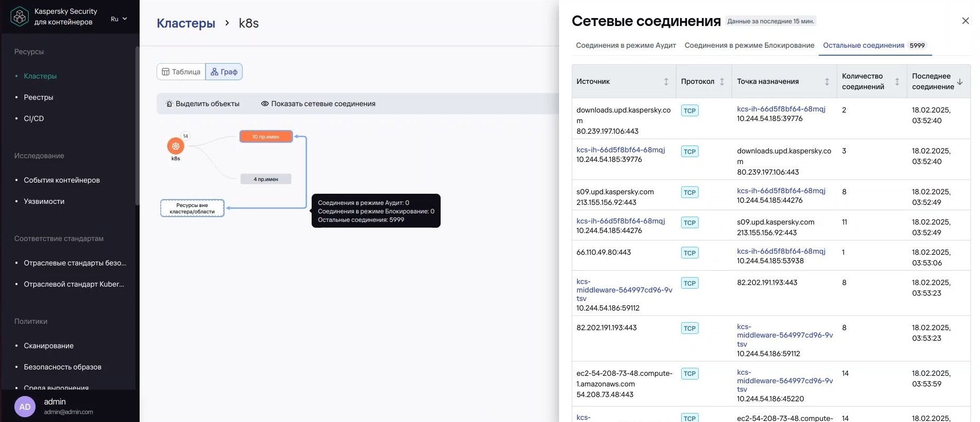Select Ресурсы вне кластера/области node
The image size is (980, 422).
[192, 208]
